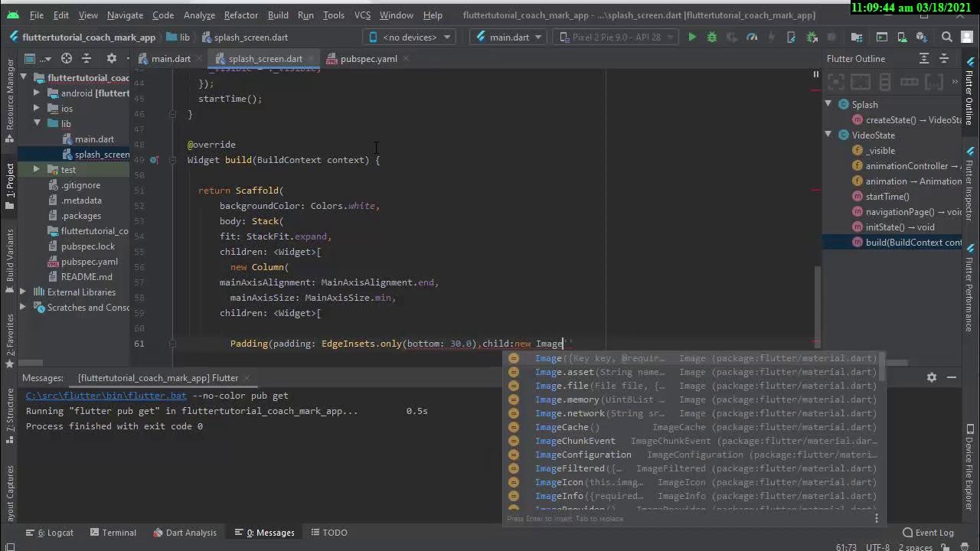Open the Dart Analysis tool window
Image resolution: width=980 pixels, height=551 pixels.
click(x=185, y=532)
